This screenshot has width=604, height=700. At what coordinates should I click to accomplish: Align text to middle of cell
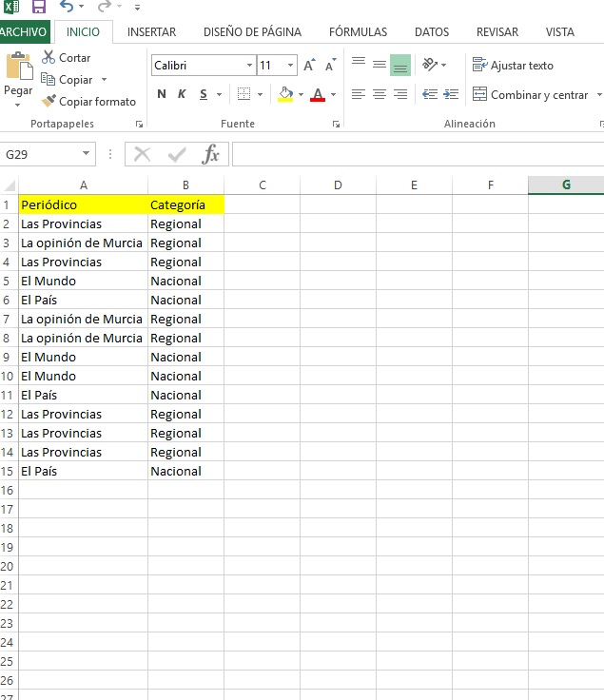coord(380,66)
